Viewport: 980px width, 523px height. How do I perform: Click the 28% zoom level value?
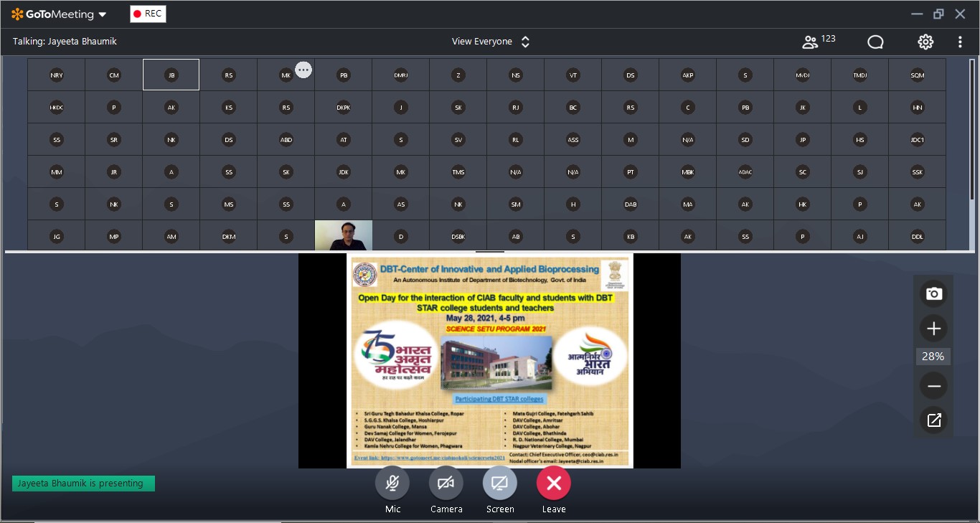point(933,357)
